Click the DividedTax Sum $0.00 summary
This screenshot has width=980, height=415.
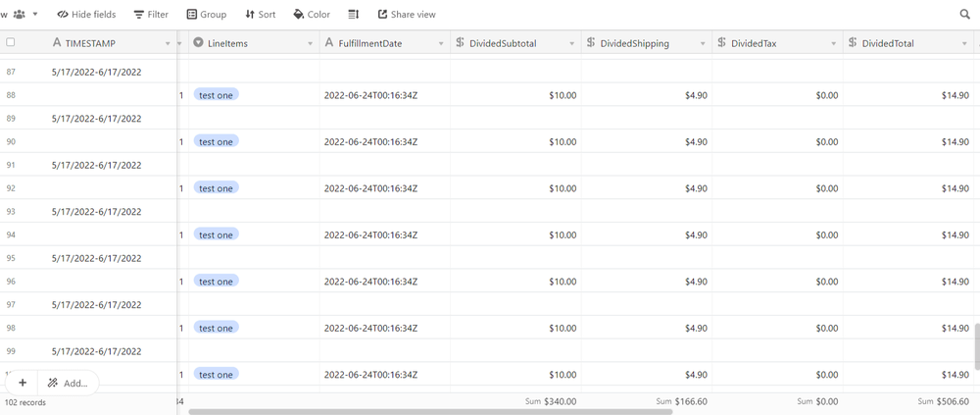click(818, 401)
